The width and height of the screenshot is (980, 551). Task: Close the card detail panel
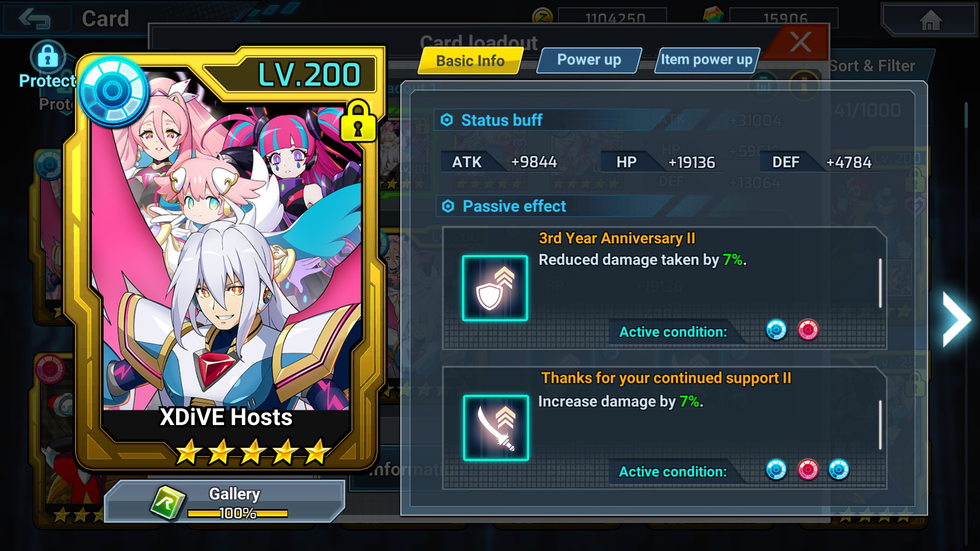(800, 42)
